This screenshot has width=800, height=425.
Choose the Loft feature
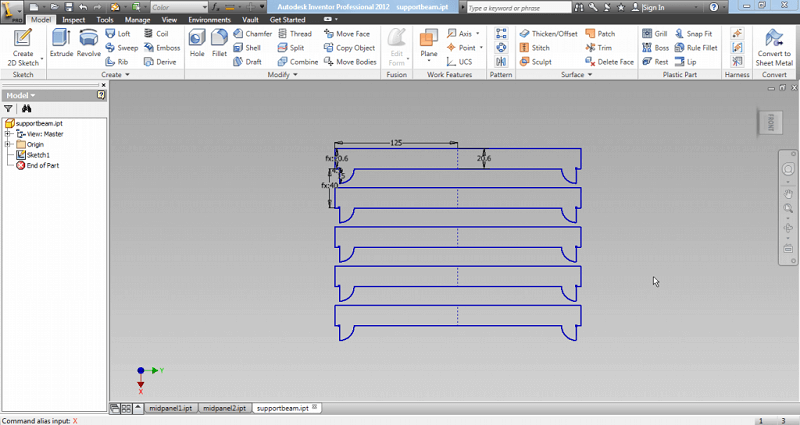[x=118, y=34]
